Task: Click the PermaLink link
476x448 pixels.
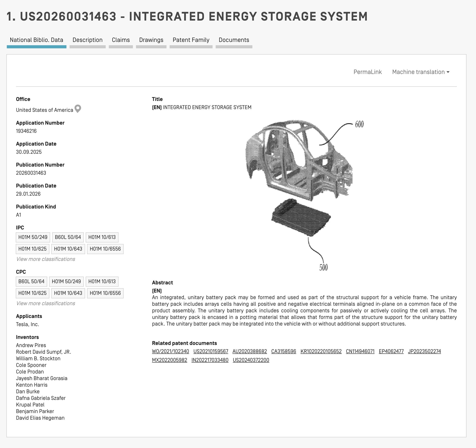Action: pos(367,72)
